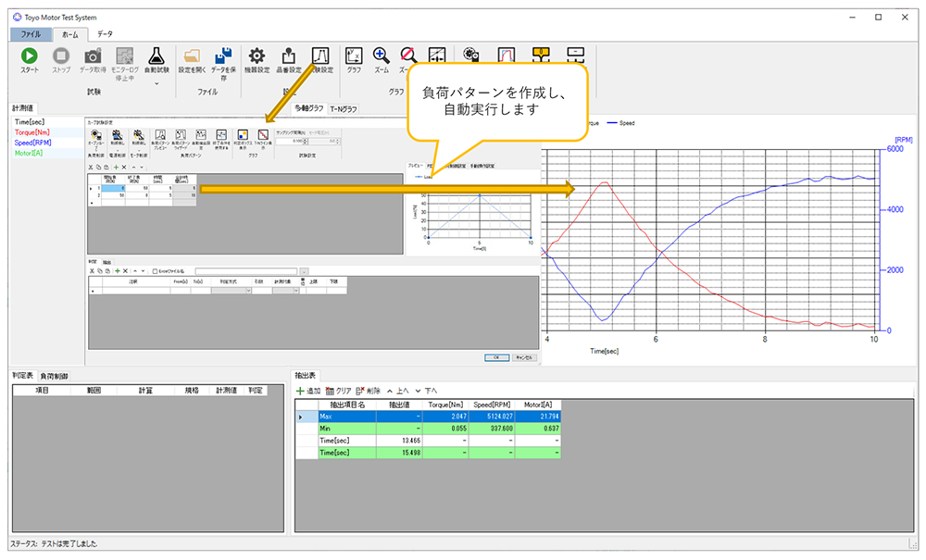Activate the blue magnifier ズーム icon
The height and width of the screenshot is (560, 926).
pyautogui.click(x=382, y=56)
